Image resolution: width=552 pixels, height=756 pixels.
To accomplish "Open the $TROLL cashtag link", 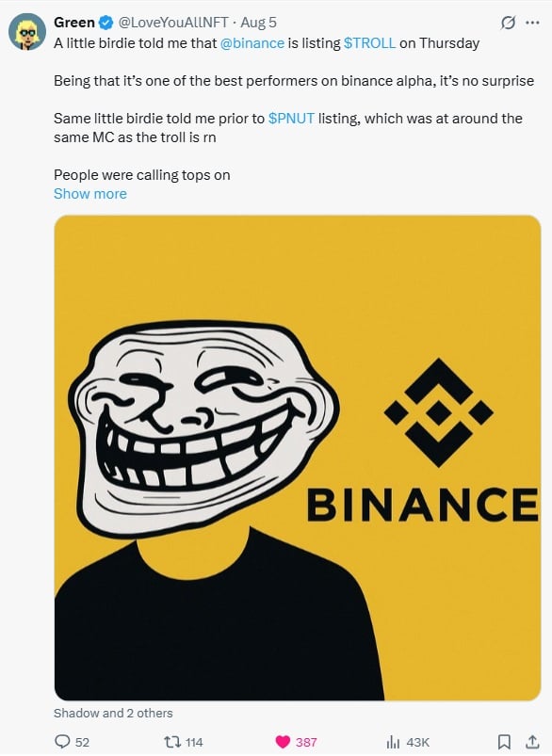I will [x=369, y=43].
